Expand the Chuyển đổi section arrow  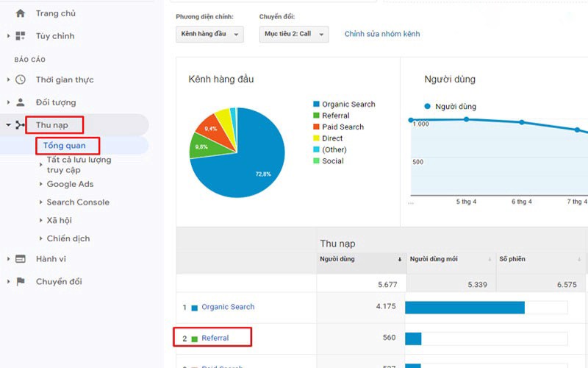click(x=8, y=282)
